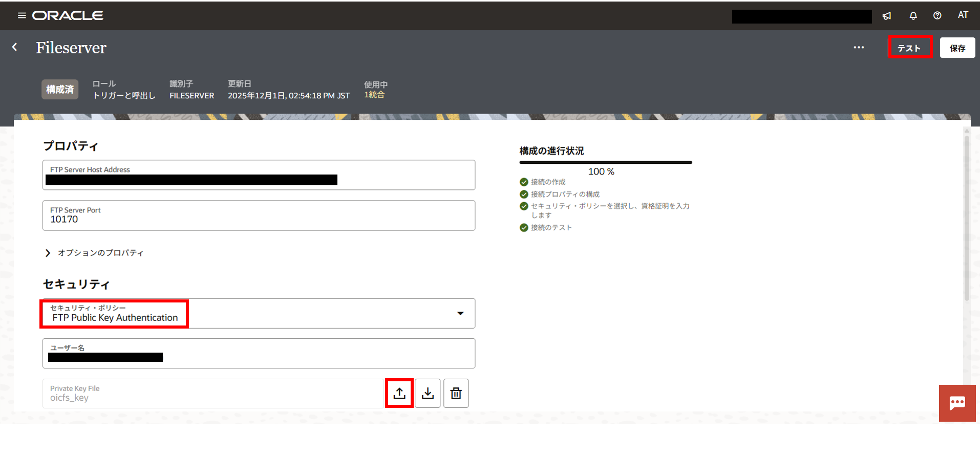Open the chat assistant widget
The width and height of the screenshot is (980, 456).
[x=957, y=403]
